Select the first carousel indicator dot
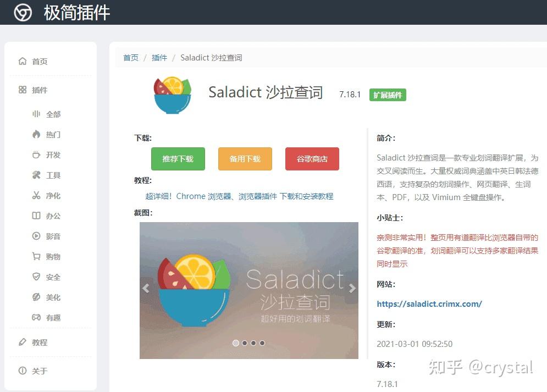The width and height of the screenshot is (547, 392). (x=236, y=343)
